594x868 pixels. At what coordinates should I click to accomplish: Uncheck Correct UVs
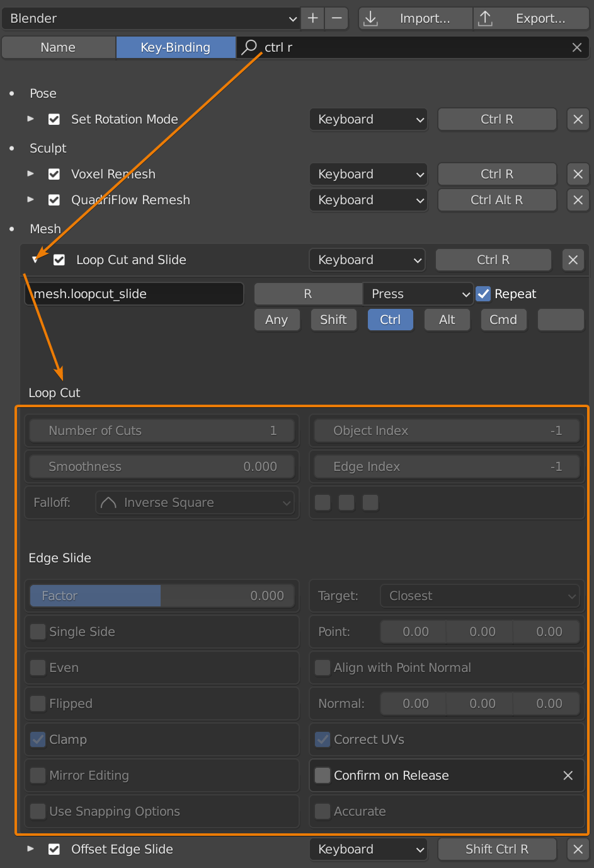pos(323,739)
